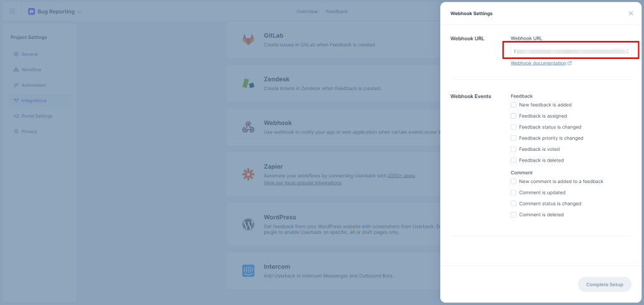Open the hamburger menu icon
Viewport: 644px width, 305px height.
12,11
